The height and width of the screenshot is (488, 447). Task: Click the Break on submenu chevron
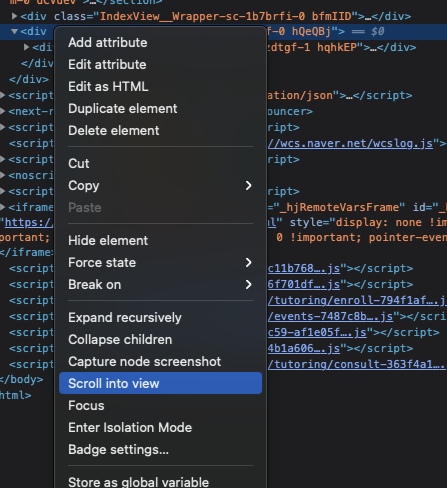(248, 285)
